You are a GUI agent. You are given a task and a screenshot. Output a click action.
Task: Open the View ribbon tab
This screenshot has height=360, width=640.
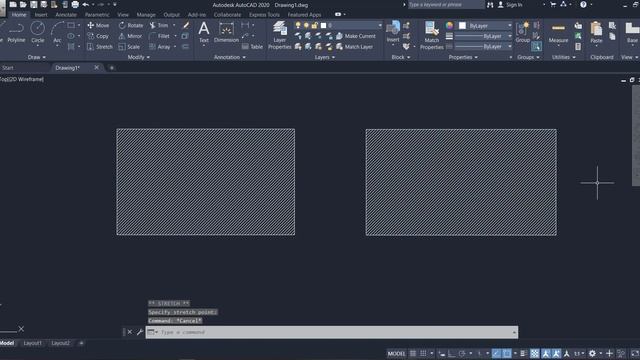(123, 15)
